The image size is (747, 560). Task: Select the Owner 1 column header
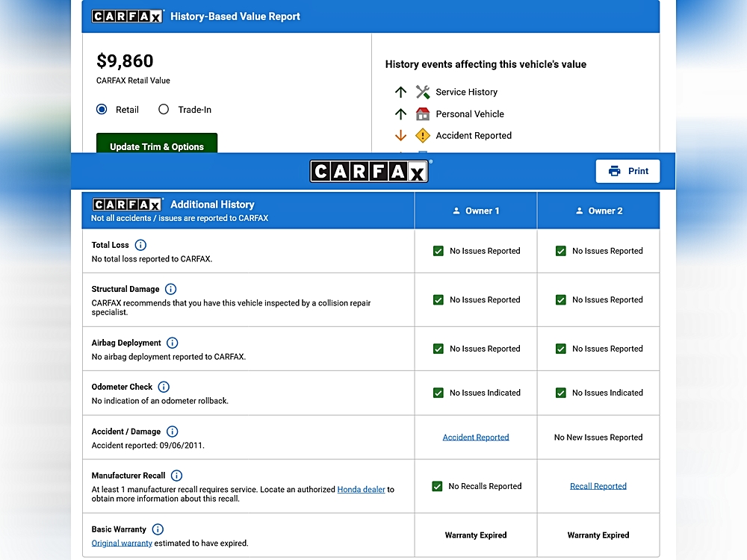(x=475, y=211)
